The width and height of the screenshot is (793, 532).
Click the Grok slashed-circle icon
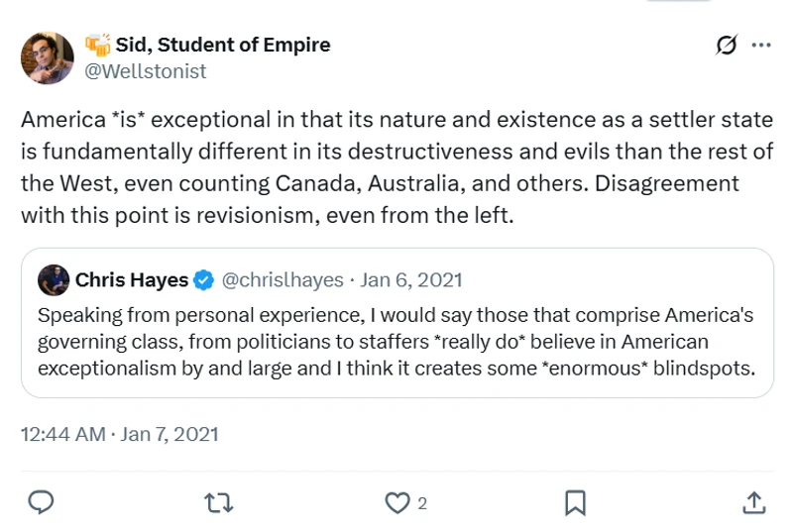[x=726, y=46]
